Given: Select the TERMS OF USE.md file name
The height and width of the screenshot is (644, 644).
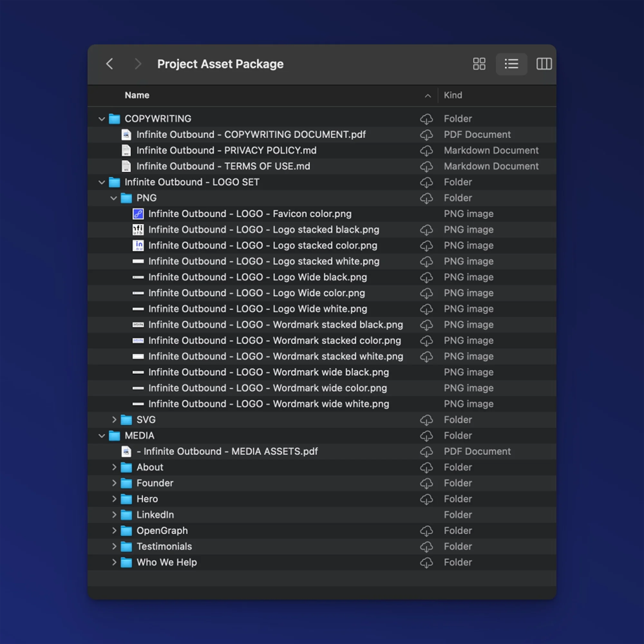Looking at the screenshot, I should click(x=223, y=166).
